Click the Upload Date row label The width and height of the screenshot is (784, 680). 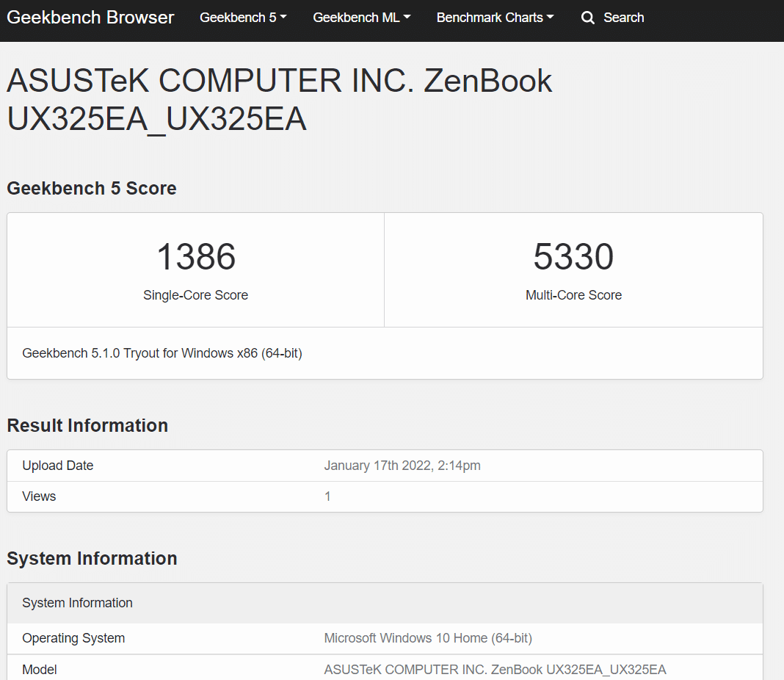click(x=58, y=466)
